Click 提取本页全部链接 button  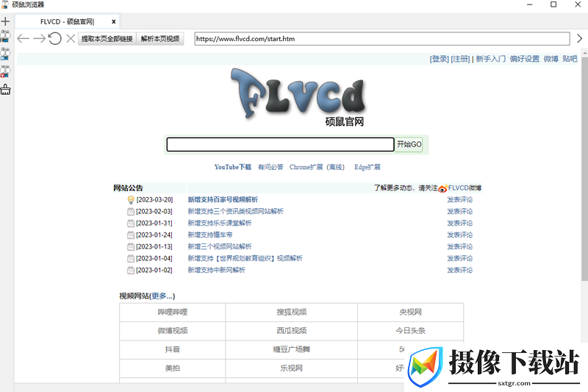coord(107,39)
